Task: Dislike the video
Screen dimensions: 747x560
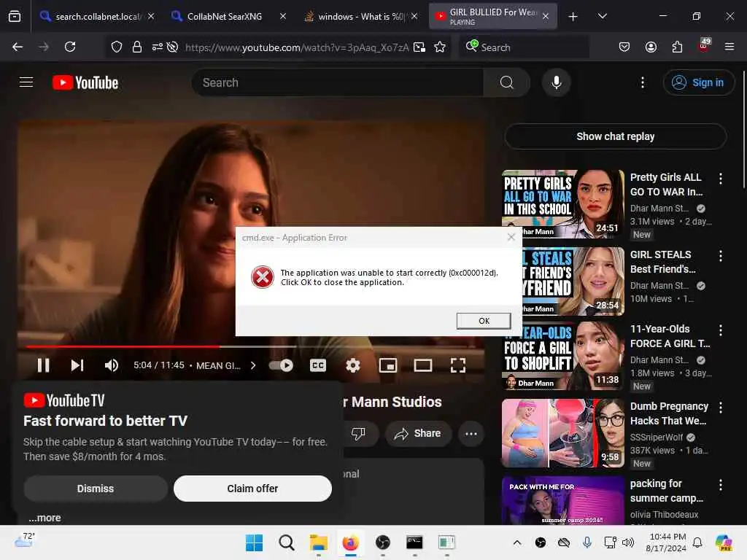Action: click(358, 433)
